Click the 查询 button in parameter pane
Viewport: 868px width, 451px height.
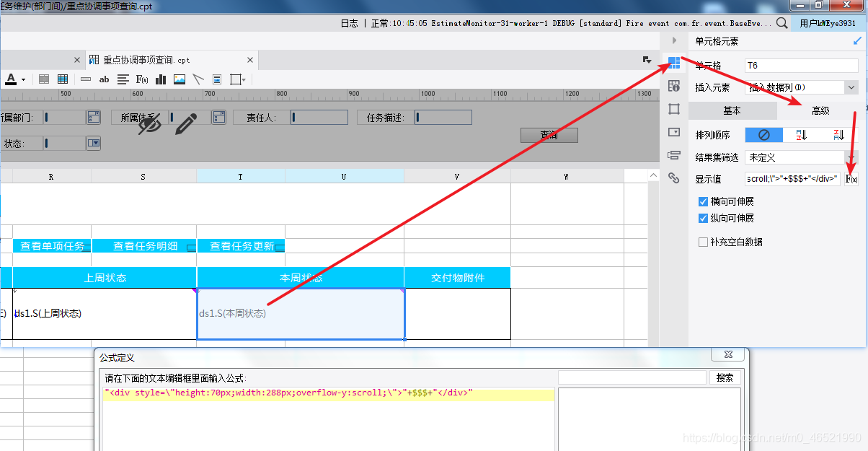[x=549, y=135]
